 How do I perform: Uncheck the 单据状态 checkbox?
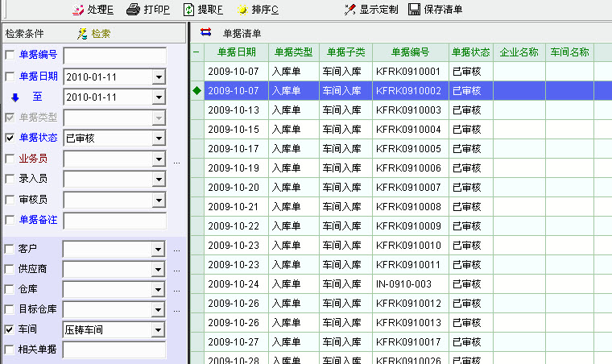pos(10,139)
